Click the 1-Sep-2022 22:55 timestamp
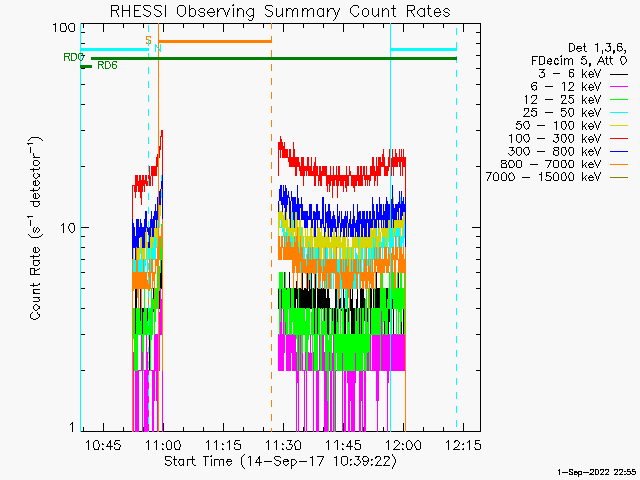 tap(596, 472)
